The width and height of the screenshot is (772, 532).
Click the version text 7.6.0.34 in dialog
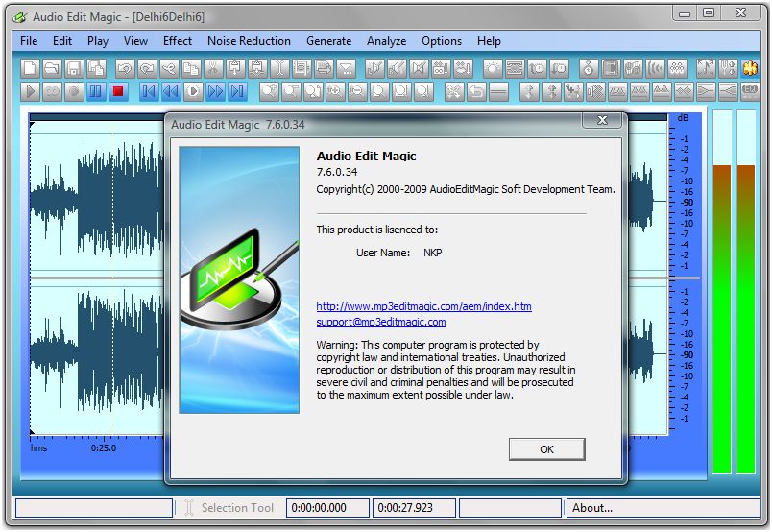tap(337, 172)
